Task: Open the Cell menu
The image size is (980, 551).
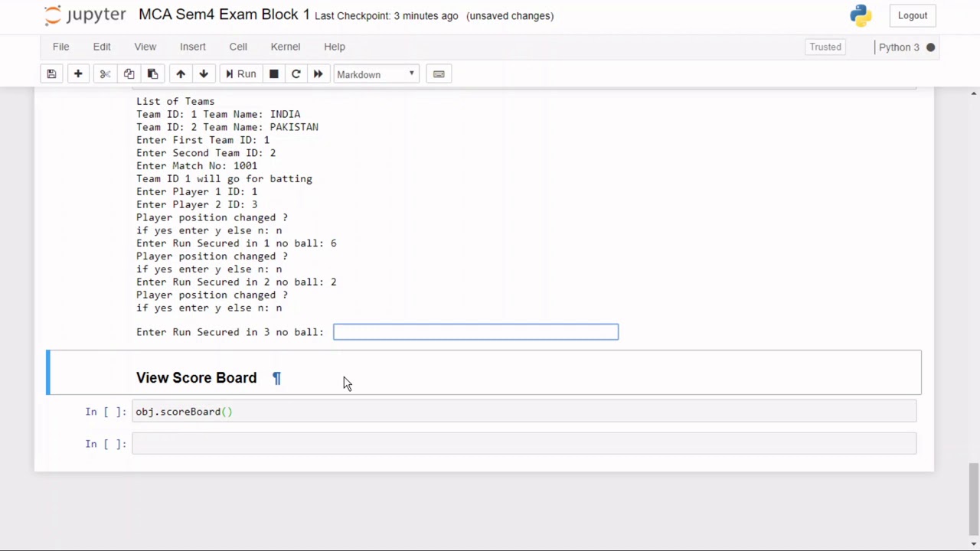Action: pyautogui.click(x=238, y=47)
